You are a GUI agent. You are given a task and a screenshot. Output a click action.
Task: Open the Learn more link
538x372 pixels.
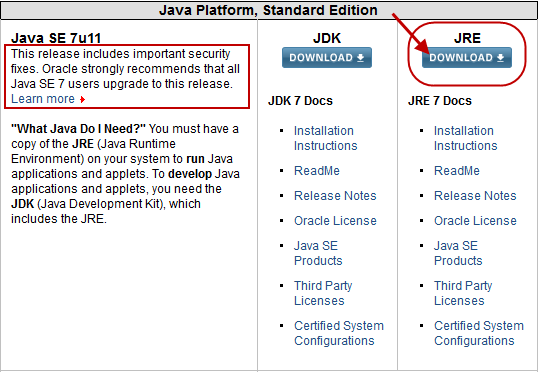[x=43, y=99]
